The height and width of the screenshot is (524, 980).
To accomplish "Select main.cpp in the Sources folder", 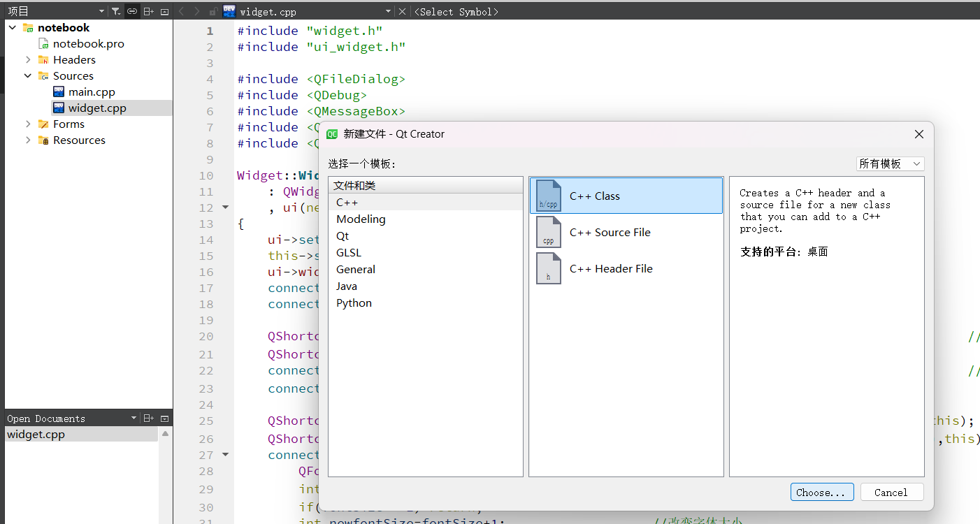I will (x=92, y=92).
